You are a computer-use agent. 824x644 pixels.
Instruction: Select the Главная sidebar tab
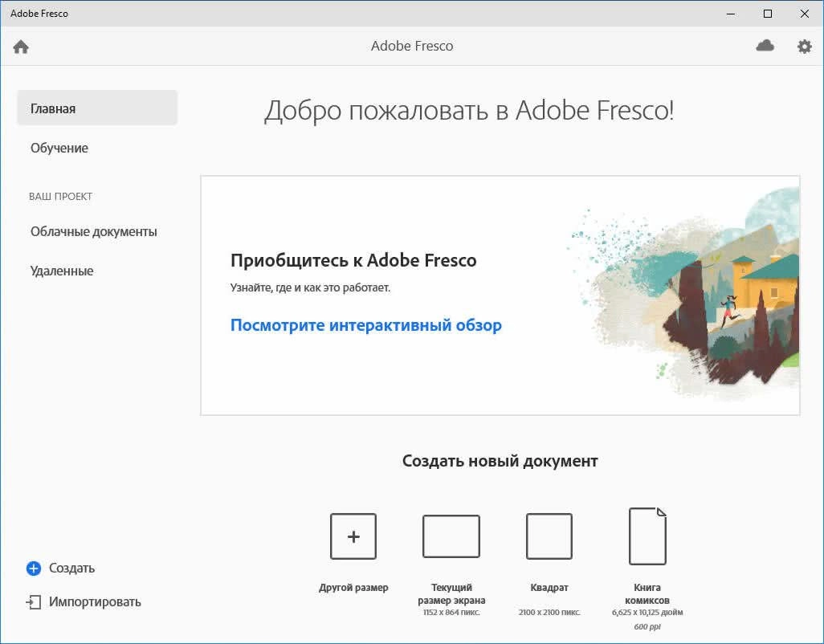[97, 108]
